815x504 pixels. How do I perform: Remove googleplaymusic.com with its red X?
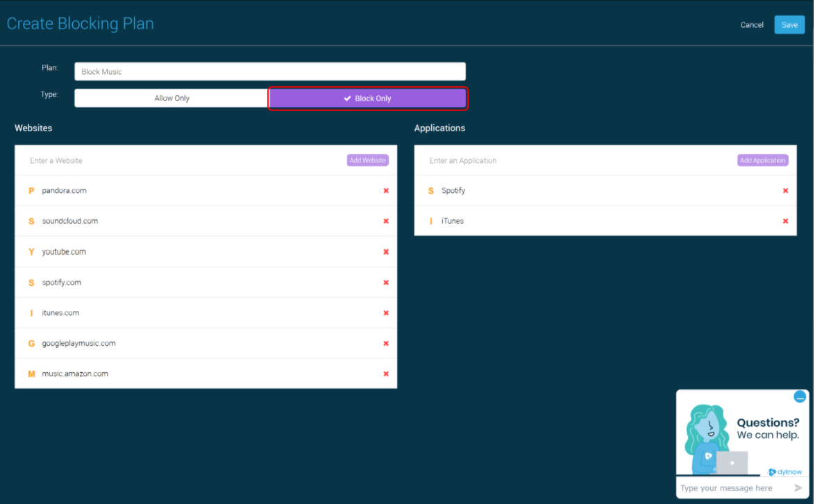[x=386, y=344]
